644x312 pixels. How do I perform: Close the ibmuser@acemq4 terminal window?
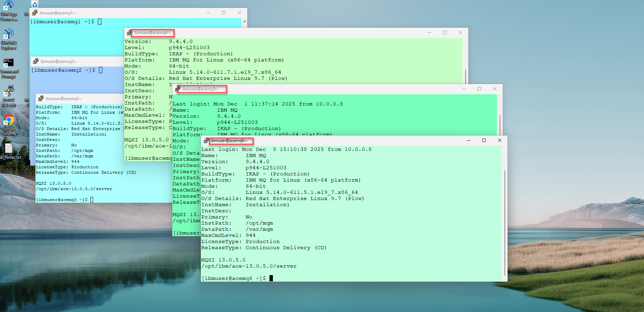[x=460, y=33]
